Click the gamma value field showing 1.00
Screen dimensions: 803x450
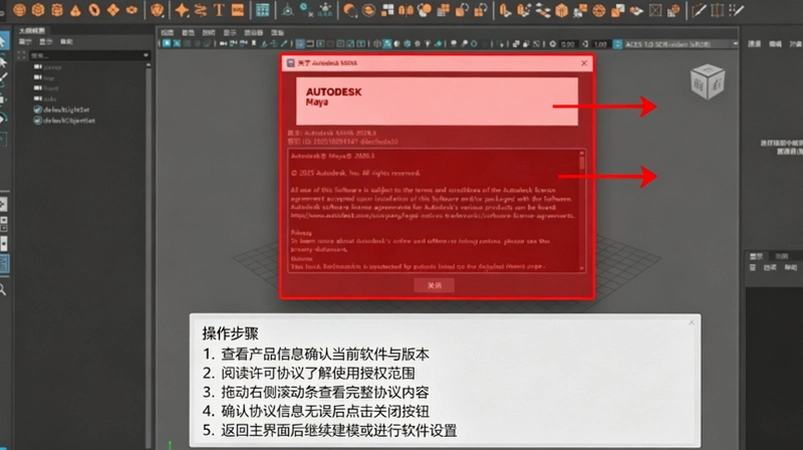coord(600,45)
